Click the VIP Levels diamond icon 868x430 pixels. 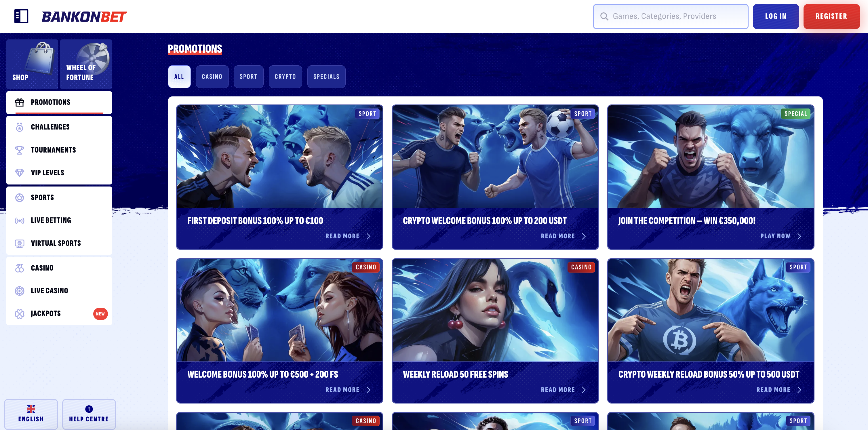click(20, 172)
